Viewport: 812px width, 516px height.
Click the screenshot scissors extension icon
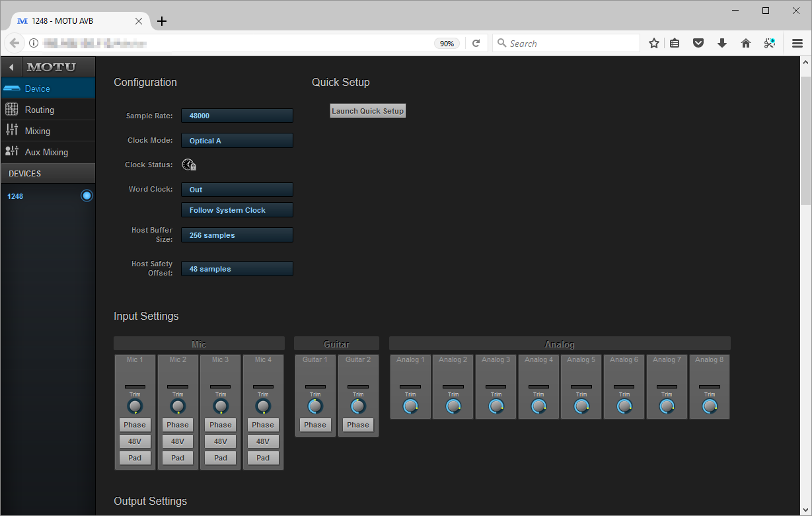pos(770,43)
